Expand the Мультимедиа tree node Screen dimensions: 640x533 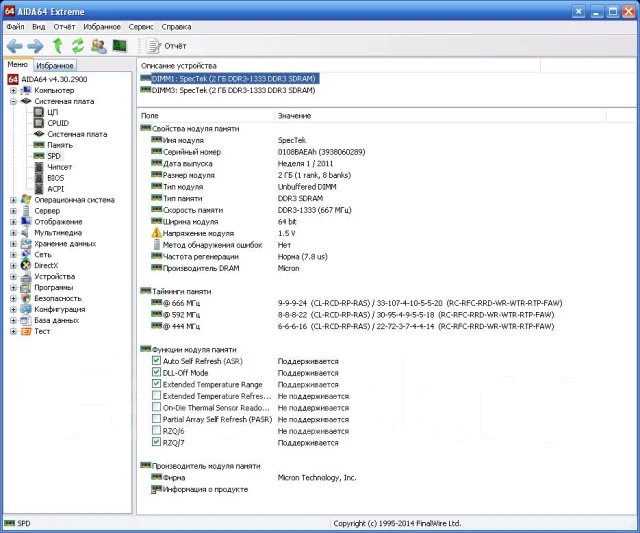(13, 233)
